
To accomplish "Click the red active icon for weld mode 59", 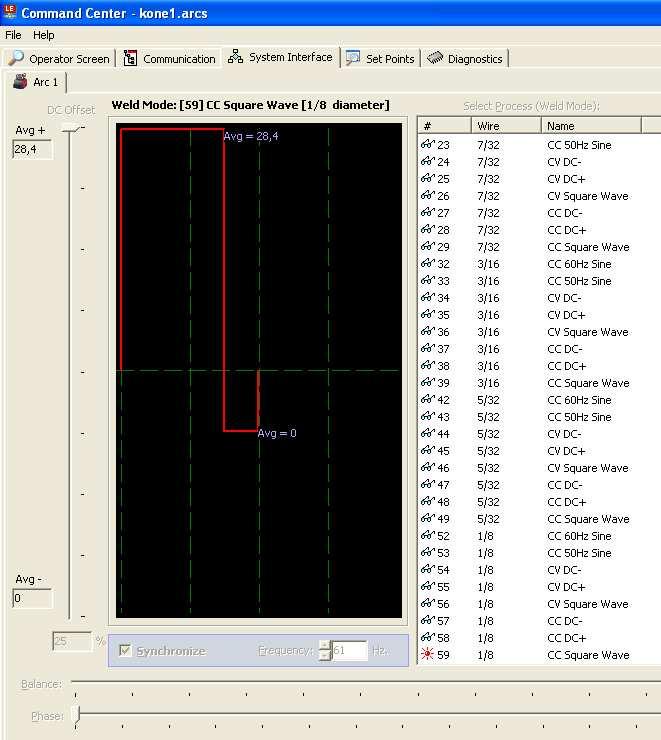I will pyautogui.click(x=427, y=654).
